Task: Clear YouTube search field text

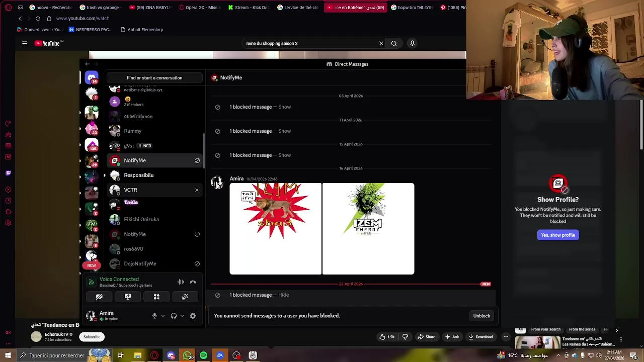Action: coord(381,43)
